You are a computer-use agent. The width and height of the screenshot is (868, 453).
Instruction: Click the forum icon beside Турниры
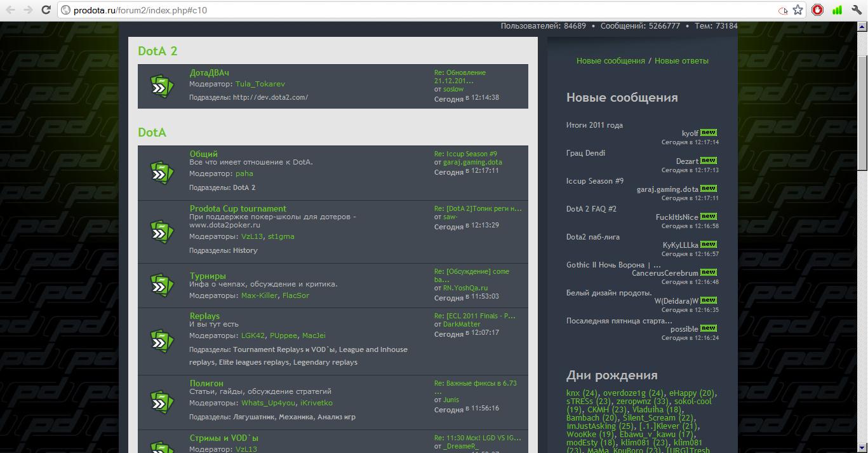pos(161,285)
